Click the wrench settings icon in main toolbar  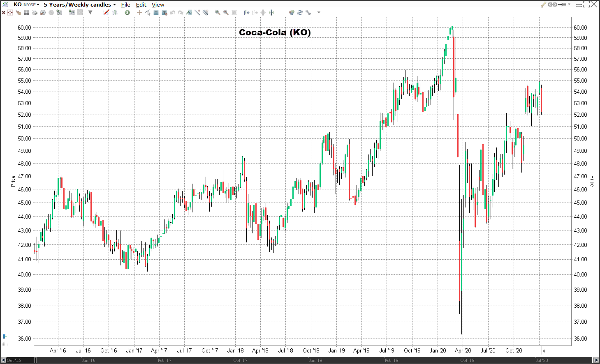(308, 12)
